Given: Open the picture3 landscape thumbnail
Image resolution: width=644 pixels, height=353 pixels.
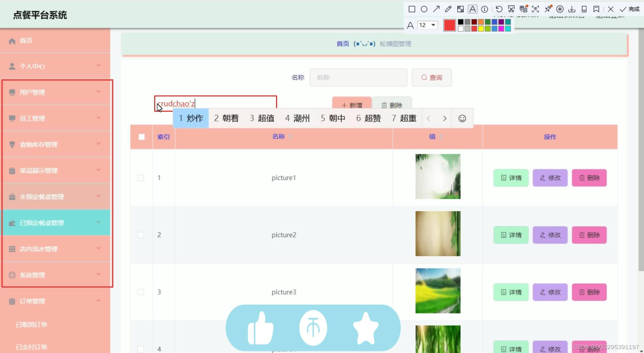Looking at the screenshot, I should (x=438, y=291).
